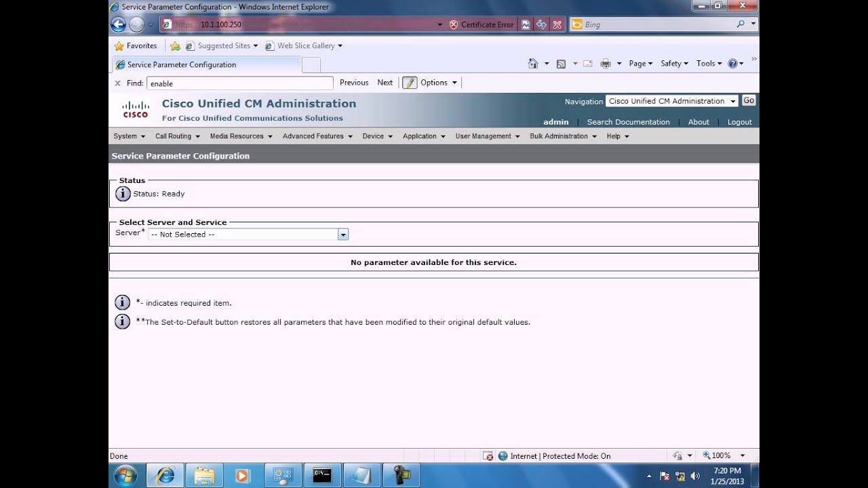Click the admin username text

pyautogui.click(x=555, y=122)
